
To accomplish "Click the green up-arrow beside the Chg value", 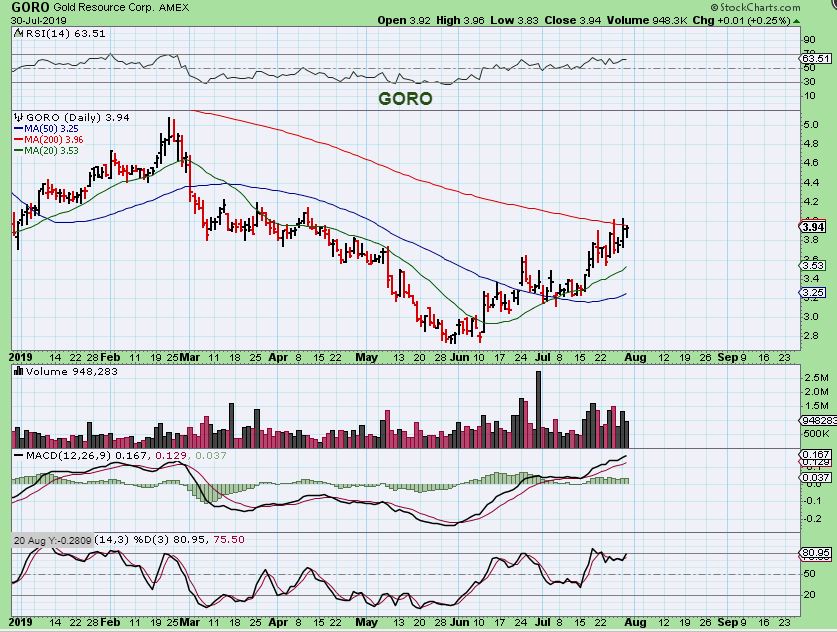I will coord(796,21).
